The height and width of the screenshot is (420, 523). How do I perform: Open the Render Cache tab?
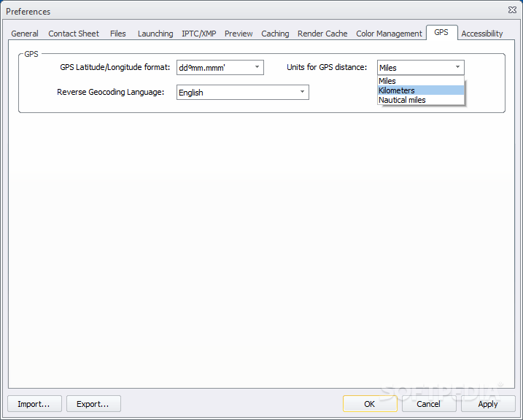(322, 34)
